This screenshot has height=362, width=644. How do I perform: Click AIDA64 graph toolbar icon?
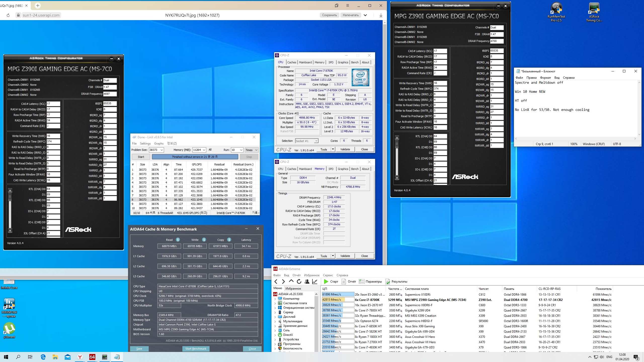[x=314, y=281]
